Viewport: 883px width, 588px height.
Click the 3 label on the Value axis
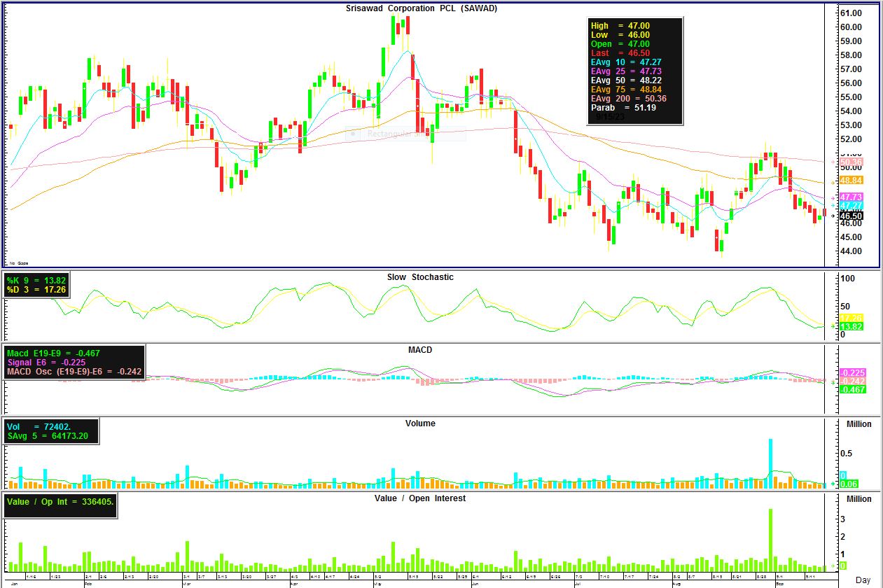pos(842,519)
